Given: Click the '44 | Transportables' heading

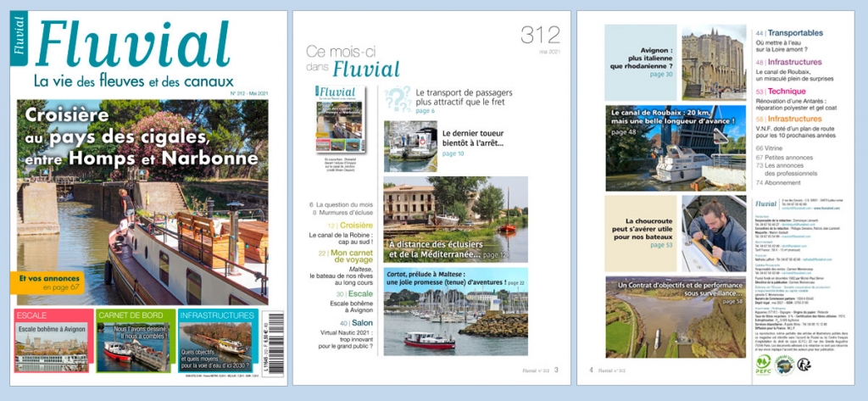Looking at the screenshot, I should point(789,33).
